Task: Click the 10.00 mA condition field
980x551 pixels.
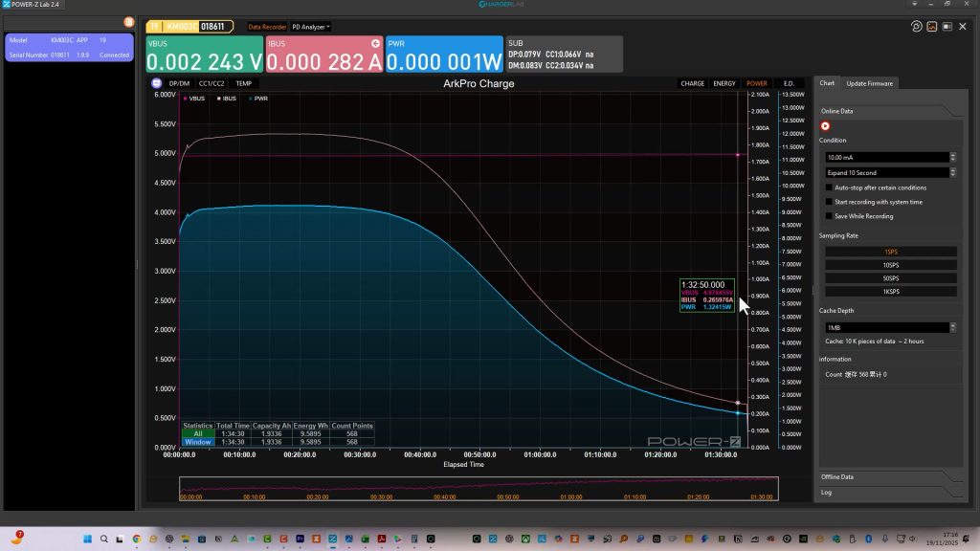Action: pyautogui.click(x=885, y=157)
